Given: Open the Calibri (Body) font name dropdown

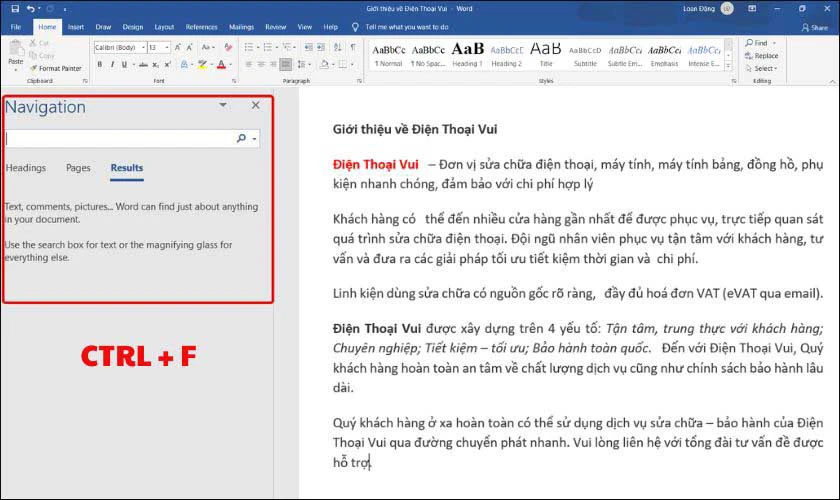Looking at the screenshot, I should pos(144,48).
